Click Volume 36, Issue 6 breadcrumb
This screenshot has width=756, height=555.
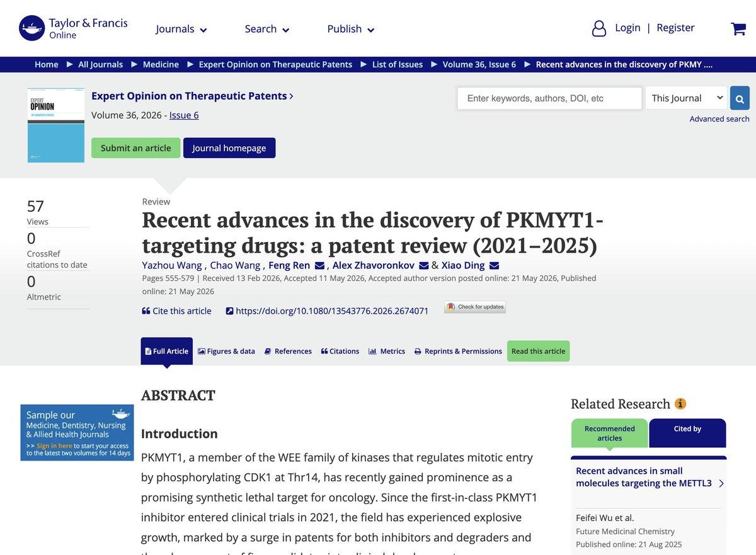[x=479, y=64]
